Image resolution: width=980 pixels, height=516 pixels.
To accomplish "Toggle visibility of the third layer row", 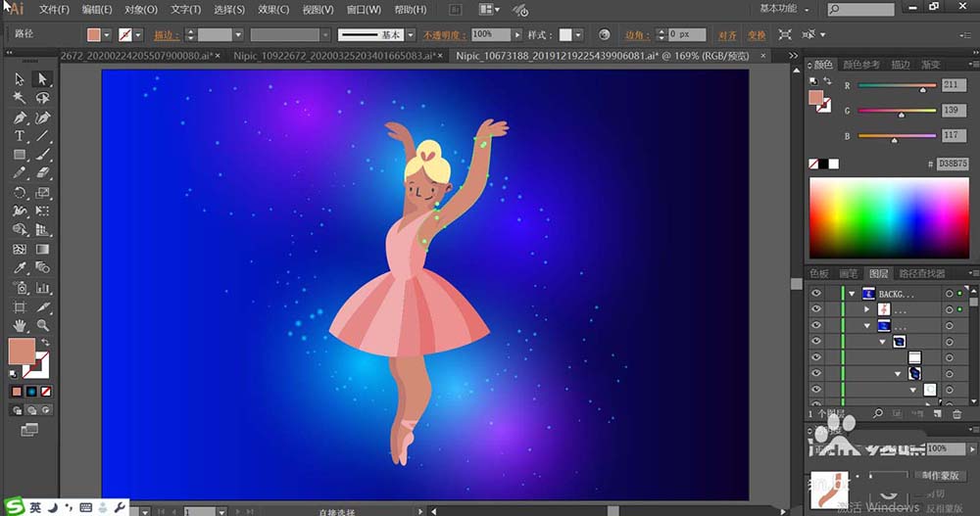I will (x=815, y=325).
